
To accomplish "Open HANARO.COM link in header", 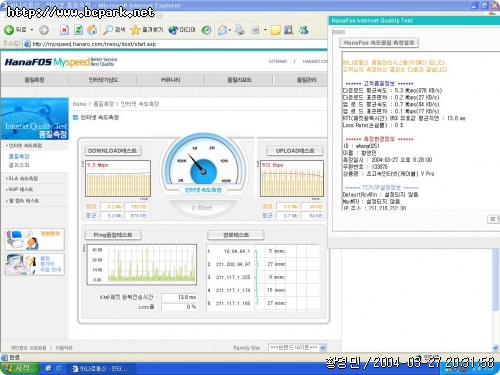I will 315,61.
